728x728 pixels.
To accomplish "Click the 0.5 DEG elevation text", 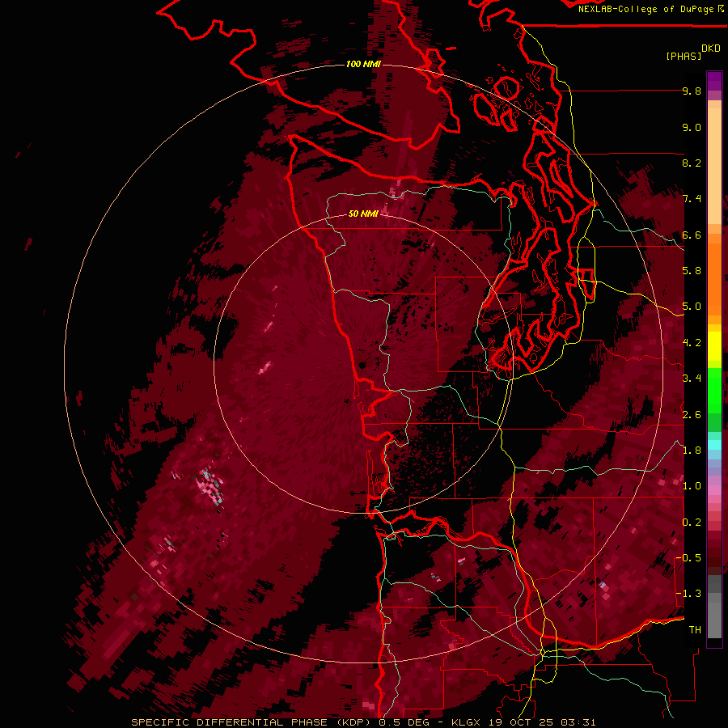I will pyautogui.click(x=405, y=722).
